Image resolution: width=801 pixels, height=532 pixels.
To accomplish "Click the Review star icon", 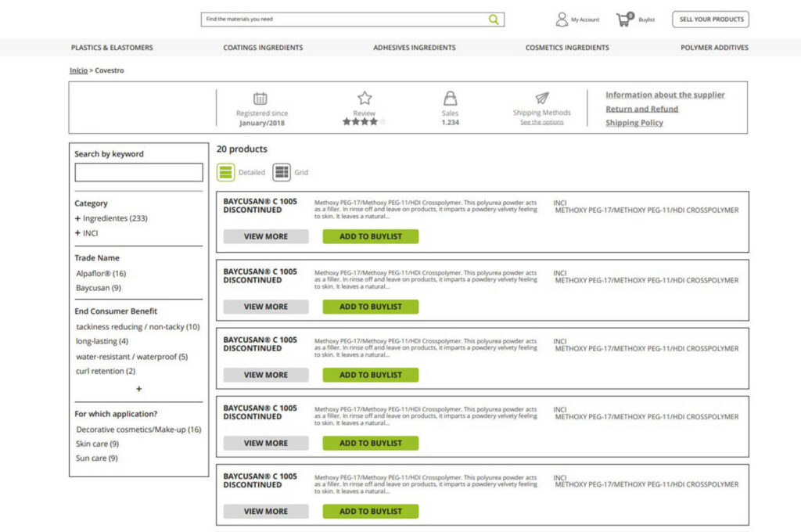I will [365, 98].
